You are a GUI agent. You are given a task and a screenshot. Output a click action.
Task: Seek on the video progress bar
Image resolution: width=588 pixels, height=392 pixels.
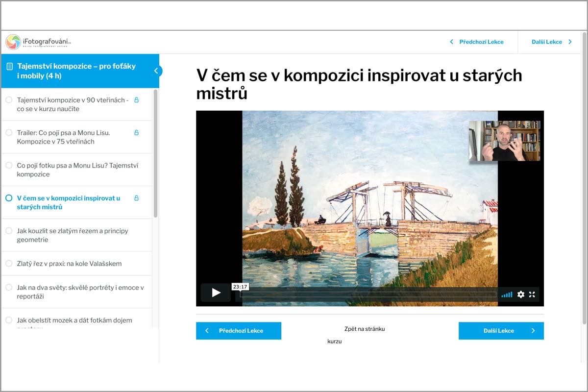pos(367,294)
